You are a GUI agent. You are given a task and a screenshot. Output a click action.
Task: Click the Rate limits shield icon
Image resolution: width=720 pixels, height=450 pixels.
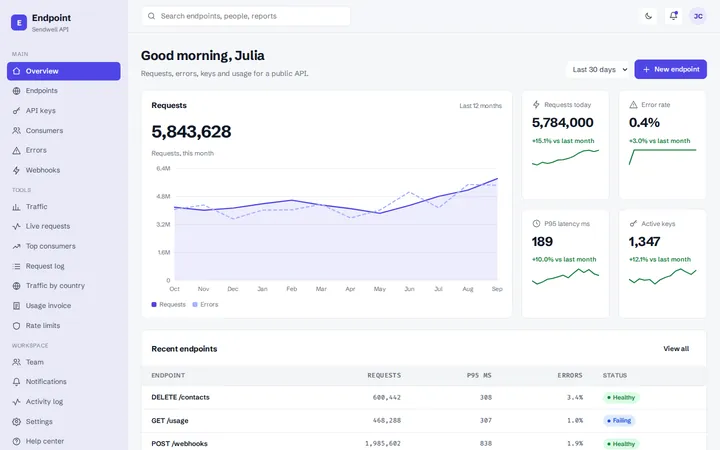(x=17, y=326)
